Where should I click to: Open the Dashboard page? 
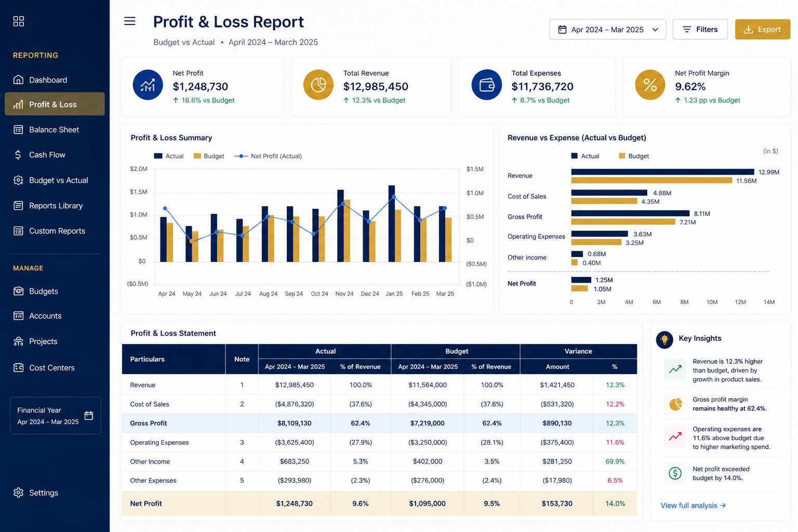point(55,79)
